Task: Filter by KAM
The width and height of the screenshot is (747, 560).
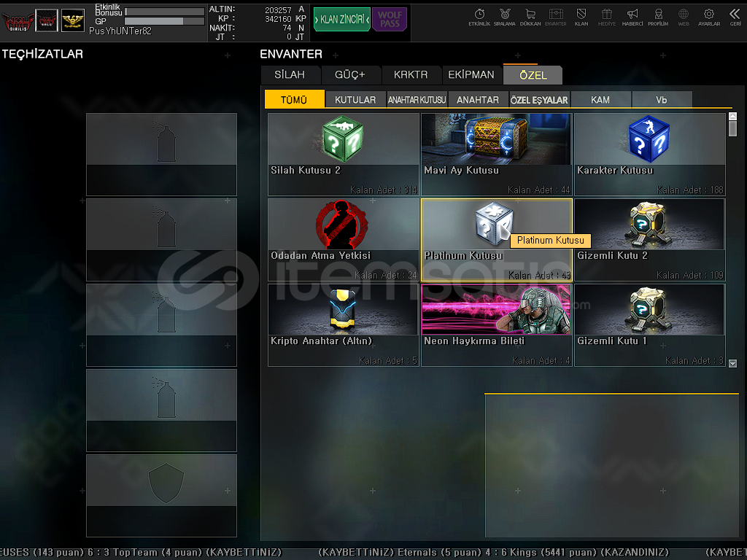Action: coord(600,99)
